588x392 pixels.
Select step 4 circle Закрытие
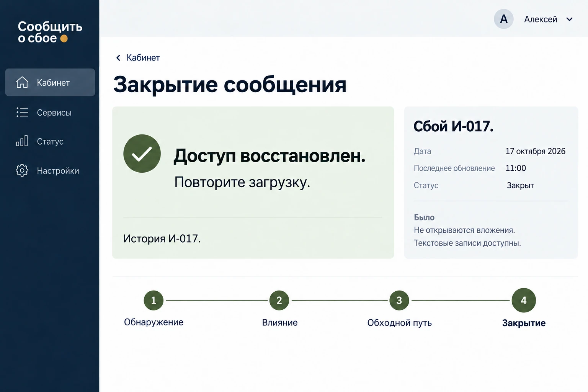tap(524, 300)
